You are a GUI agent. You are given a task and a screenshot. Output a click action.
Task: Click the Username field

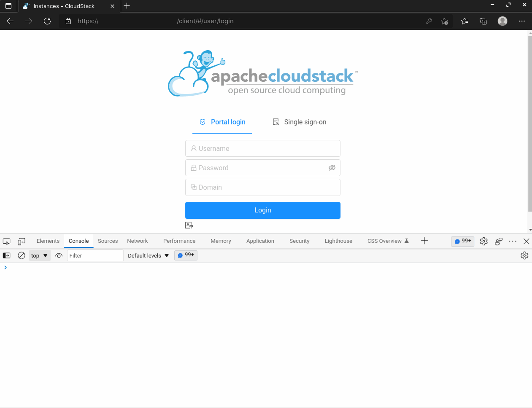coord(263,148)
